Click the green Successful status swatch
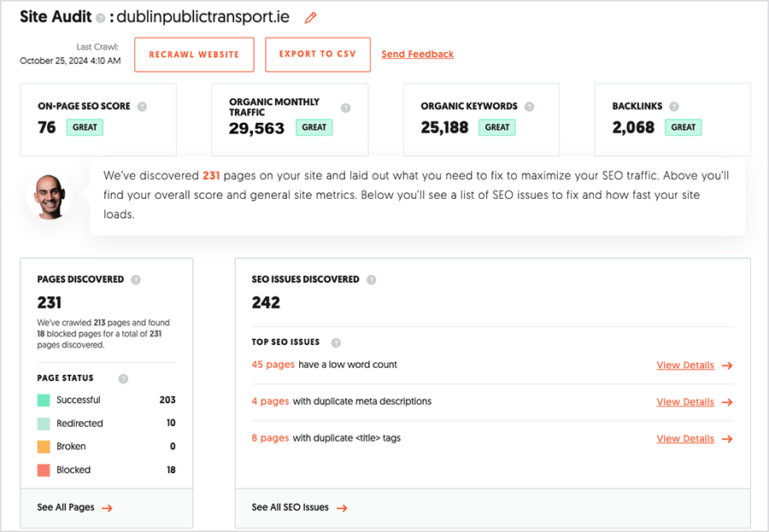 [44, 400]
